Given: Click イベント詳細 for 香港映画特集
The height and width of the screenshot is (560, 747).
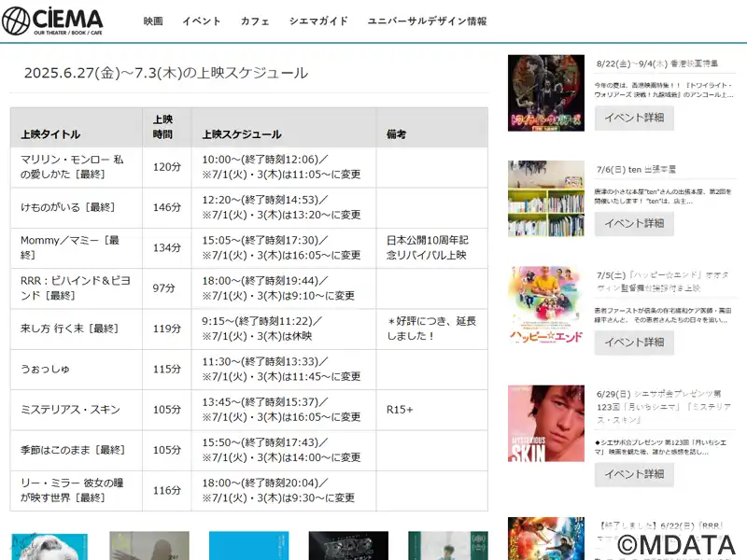Looking at the screenshot, I should (x=634, y=118).
